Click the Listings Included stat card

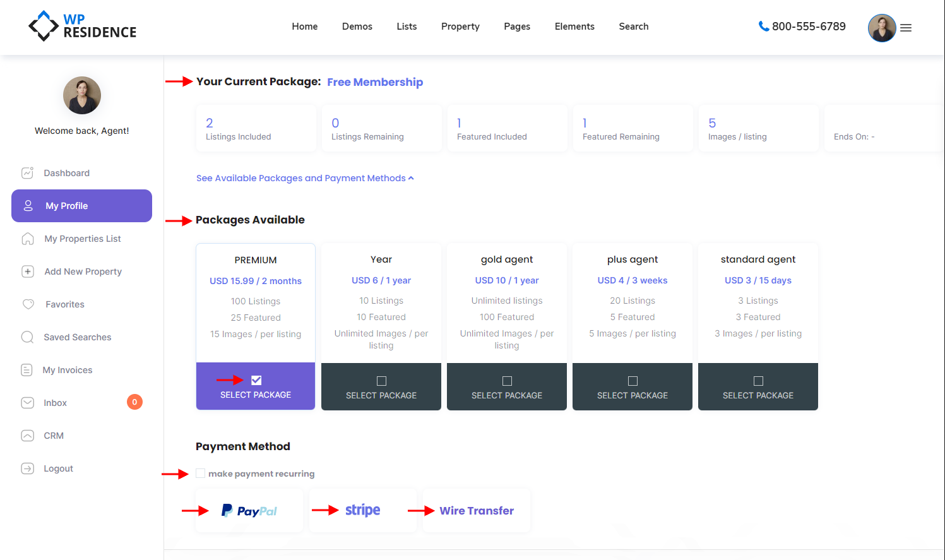point(256,128)
